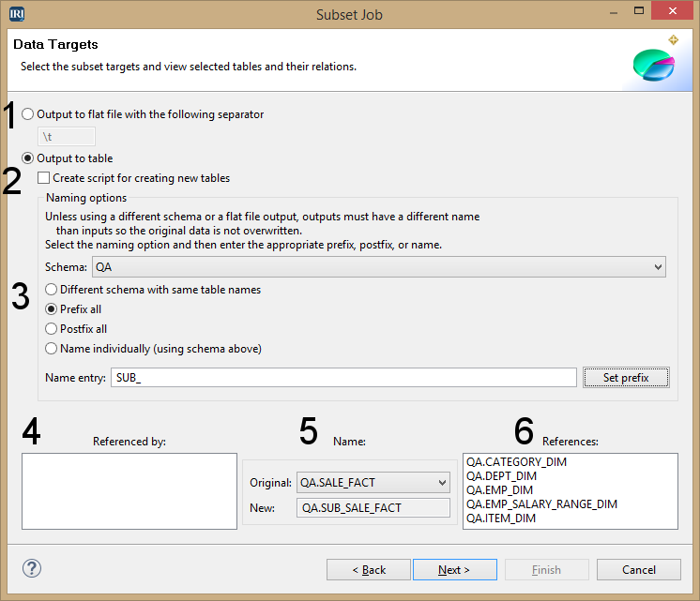The image size is (700, 601).
Task: Click the disabled Finish button
Action: (x=547, y=570)
